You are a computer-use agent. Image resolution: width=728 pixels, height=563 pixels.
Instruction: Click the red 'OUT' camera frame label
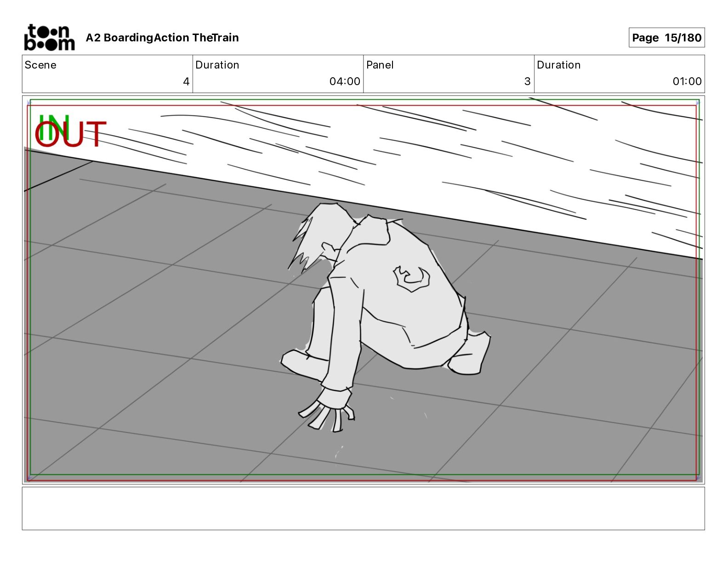point(71,134)
